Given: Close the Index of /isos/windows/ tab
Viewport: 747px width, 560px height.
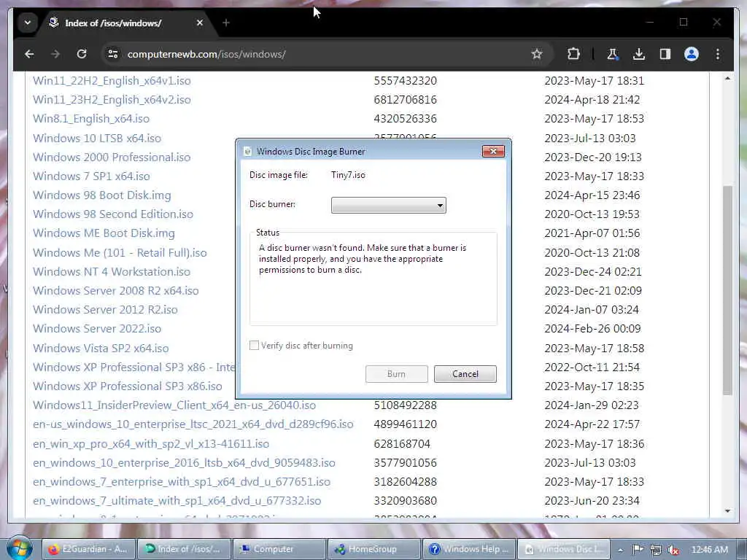Looking at the screenshot, I should 200,23.
